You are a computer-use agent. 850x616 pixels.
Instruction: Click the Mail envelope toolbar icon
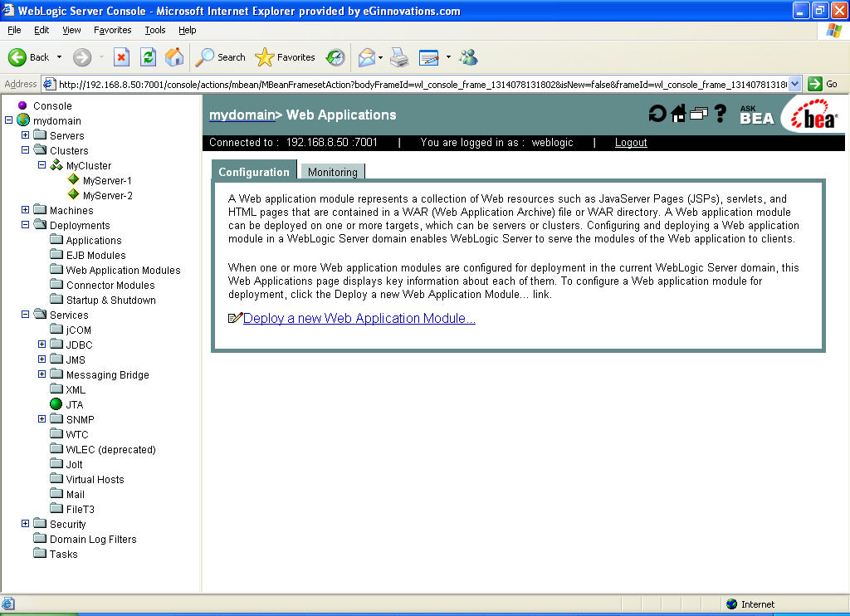(x=367, y=57)
